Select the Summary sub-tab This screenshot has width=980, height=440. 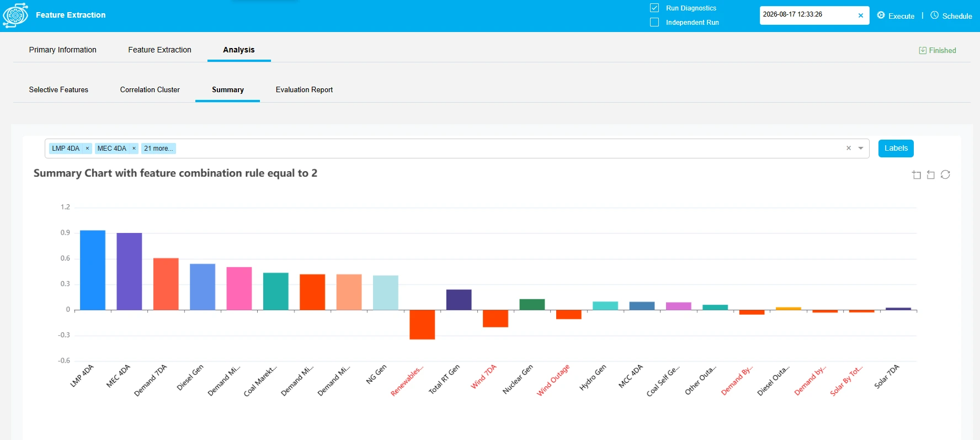click(228, 89)
